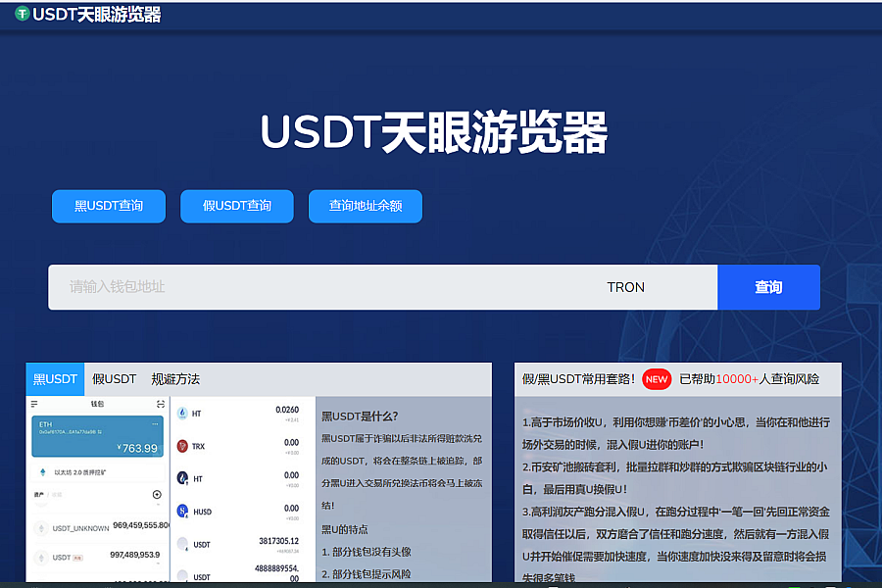The image size is (882, 588).
Task: Open the TRON network dropdown
Action: tap(626, 287)
